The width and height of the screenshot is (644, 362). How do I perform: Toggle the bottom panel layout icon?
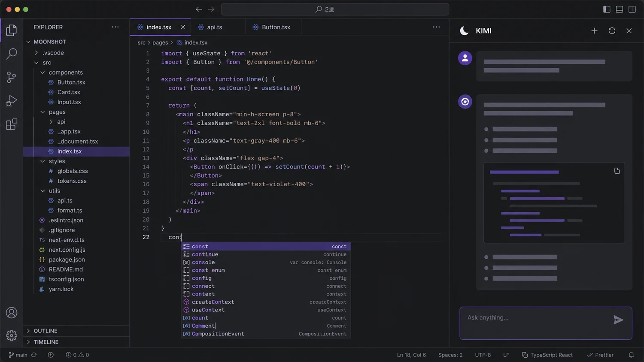(620, 9)
